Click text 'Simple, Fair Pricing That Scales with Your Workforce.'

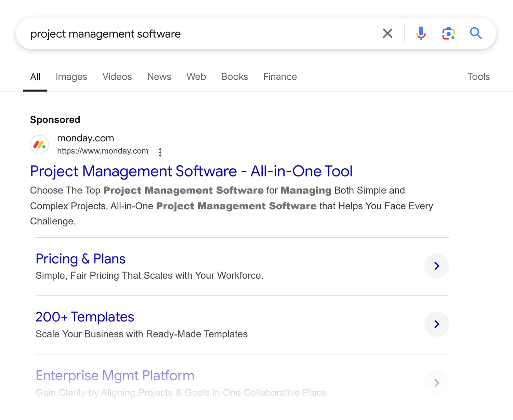[x=149, y=276]
